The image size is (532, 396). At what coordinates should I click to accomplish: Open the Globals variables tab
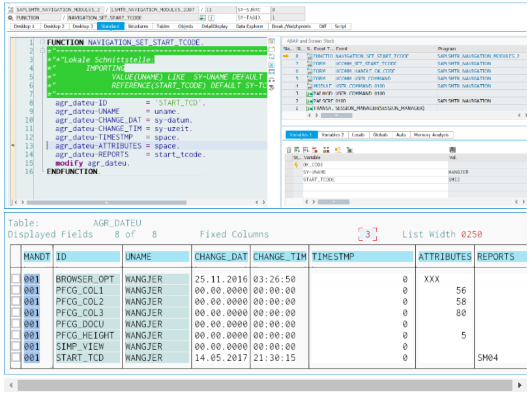point(380,133)
